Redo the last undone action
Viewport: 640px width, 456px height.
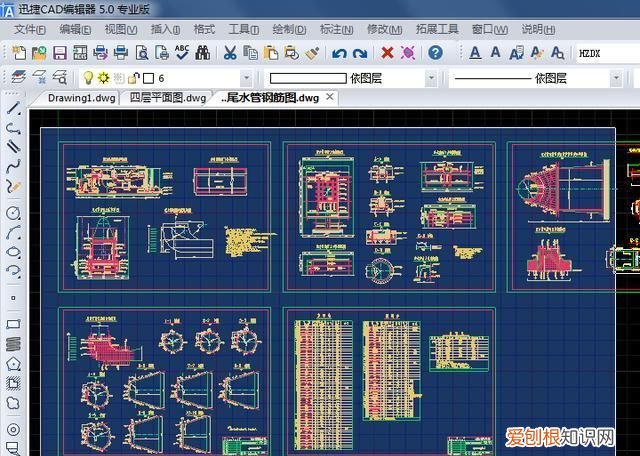pyautogui.click(x=360, y=53)
